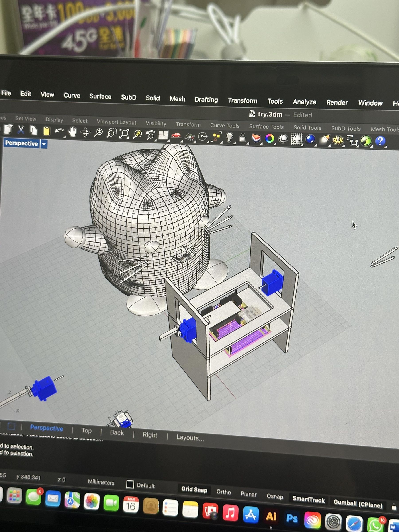Viewport: 399px width, 532px height.
Task: Click the wireframe mesh sphere icon
Action: (297, 139)
